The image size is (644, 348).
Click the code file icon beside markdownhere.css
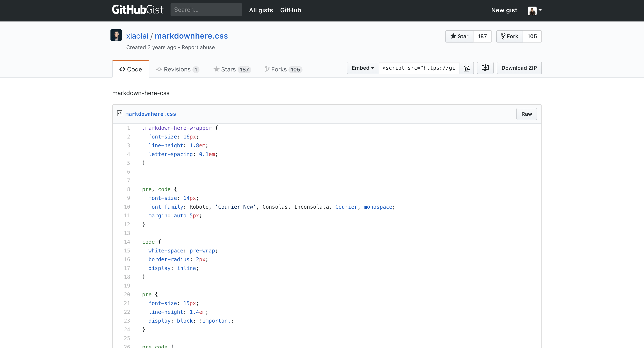click(120, 114)
